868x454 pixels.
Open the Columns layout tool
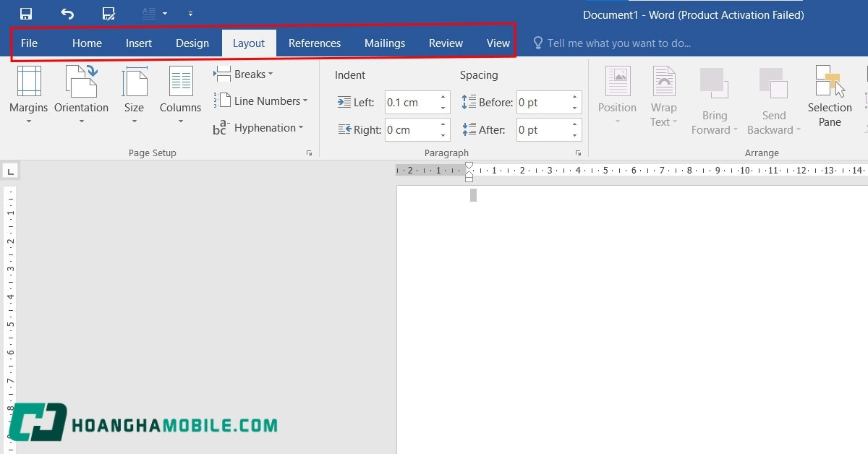click(x=180, y=94)
